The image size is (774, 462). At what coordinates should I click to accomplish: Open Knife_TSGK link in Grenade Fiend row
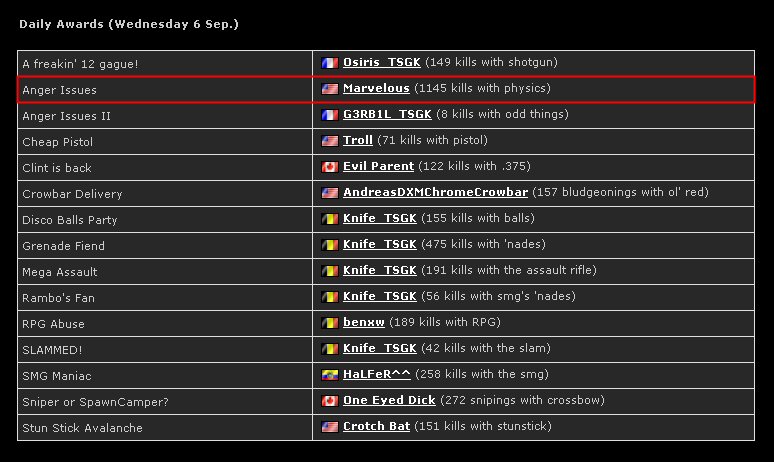[379, 244]
